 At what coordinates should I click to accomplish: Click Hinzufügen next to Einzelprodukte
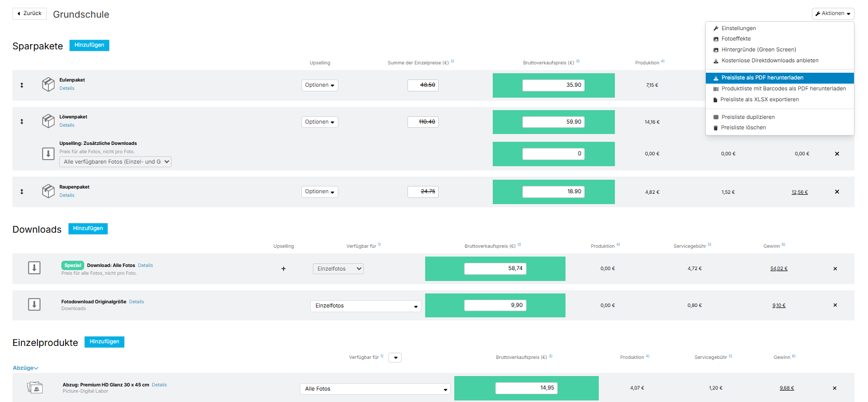(104, 342)
